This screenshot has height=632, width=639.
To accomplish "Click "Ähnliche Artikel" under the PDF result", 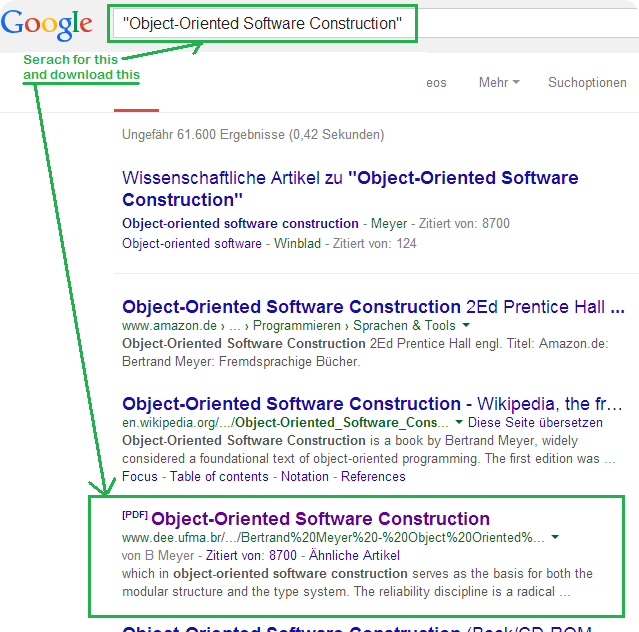I will click(354, 555).
